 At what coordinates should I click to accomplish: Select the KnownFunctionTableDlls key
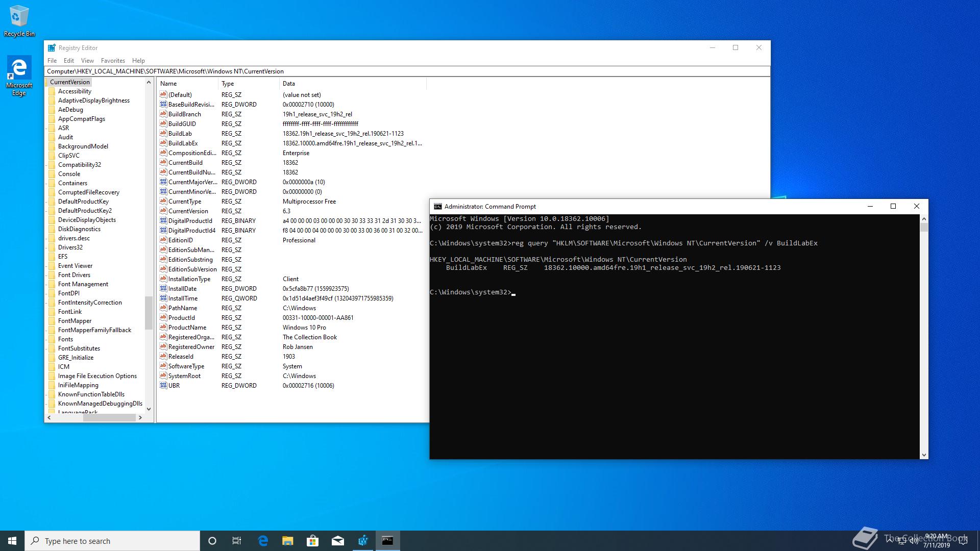coord(91,394)
